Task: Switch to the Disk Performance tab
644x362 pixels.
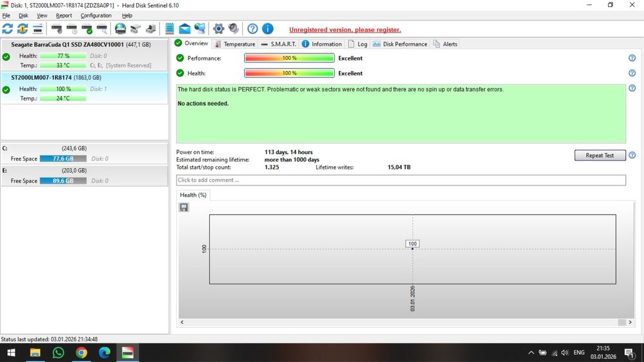Action: coord(401,44)
